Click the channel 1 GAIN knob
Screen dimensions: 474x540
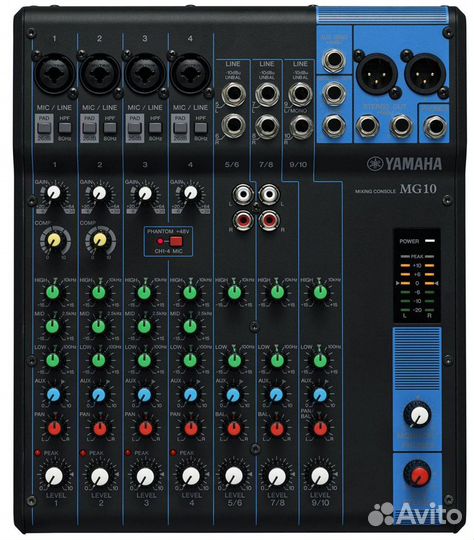coord(54,193)
